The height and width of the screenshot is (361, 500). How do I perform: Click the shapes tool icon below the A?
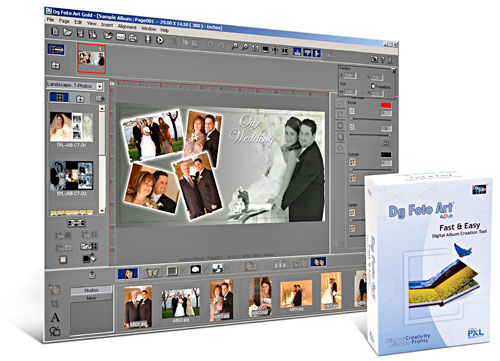(55, 331)
